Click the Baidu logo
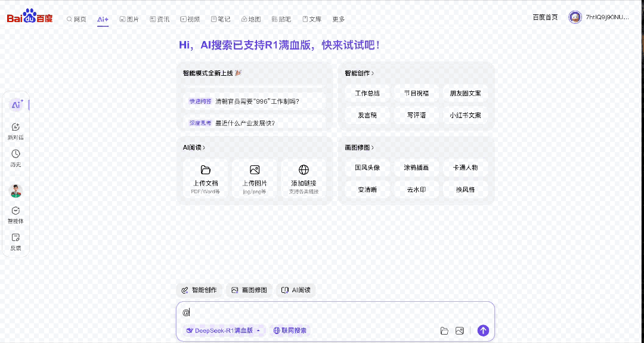The width and height of the screenshot is (644, 343). pyautogui.click(x=30, y=17)
